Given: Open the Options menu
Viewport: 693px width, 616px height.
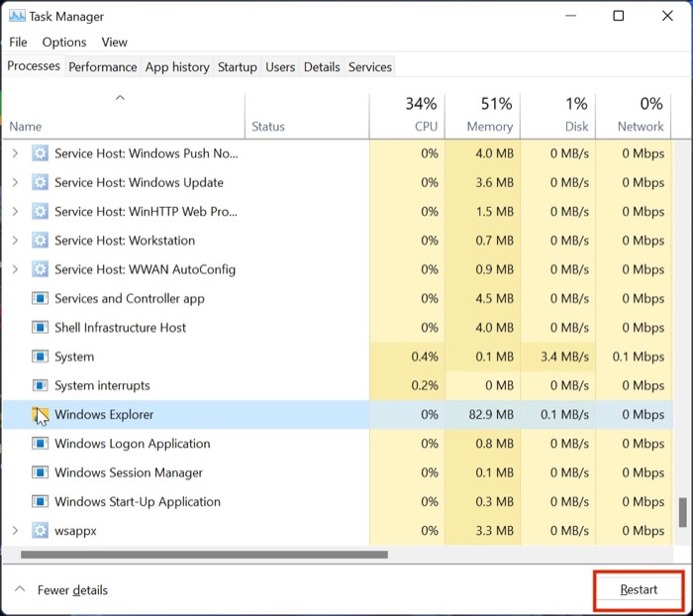Looking at the screenshot, I should 64,42.
